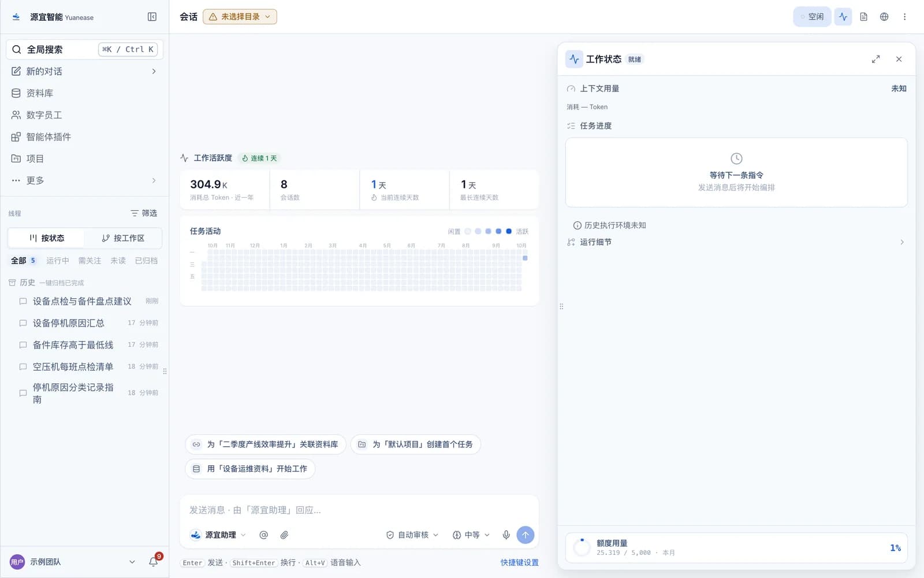
Task: Open thread 设备停机原因汇总
Action: coord(88,323)
